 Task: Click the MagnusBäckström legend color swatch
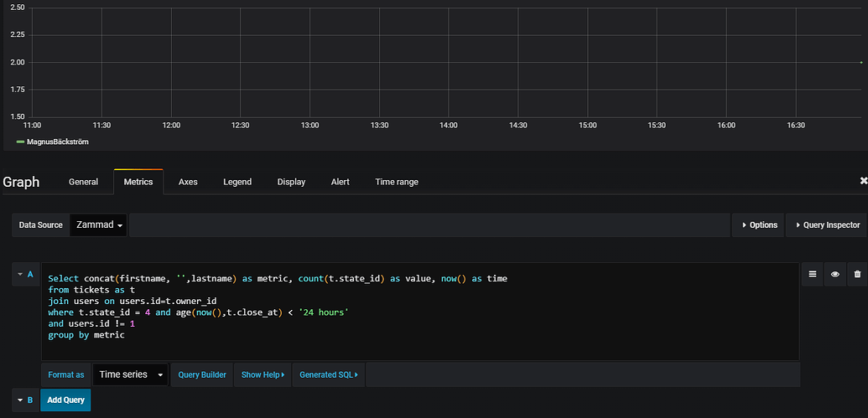click(x=21, y=142)
